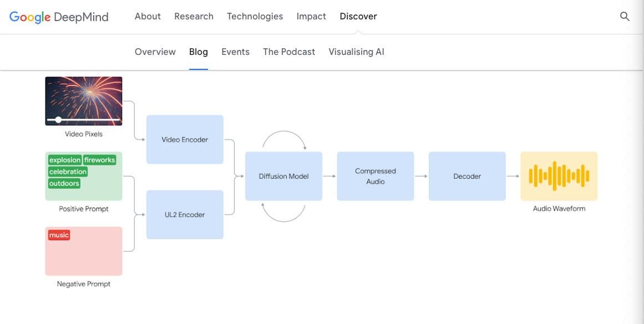Go to the Events tab
The width and height of the screenshot is (644, 324).
point(235,52)
